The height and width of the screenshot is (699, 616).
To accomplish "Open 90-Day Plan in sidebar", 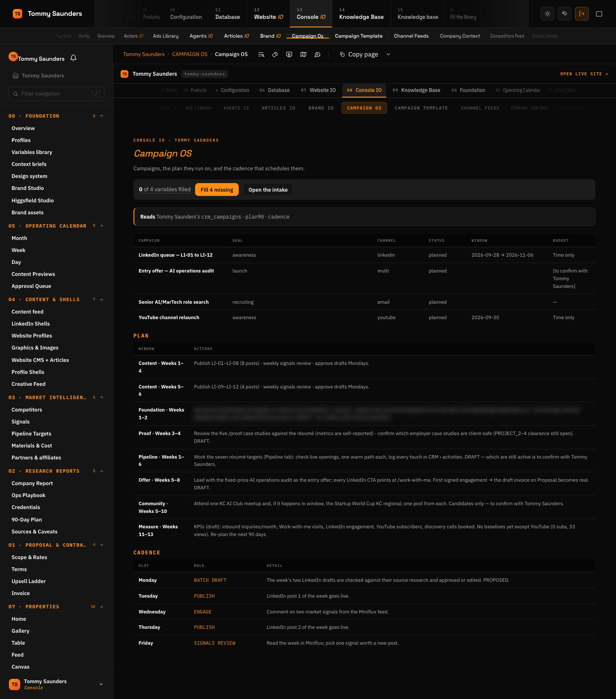I will click(x=27, y=519).
